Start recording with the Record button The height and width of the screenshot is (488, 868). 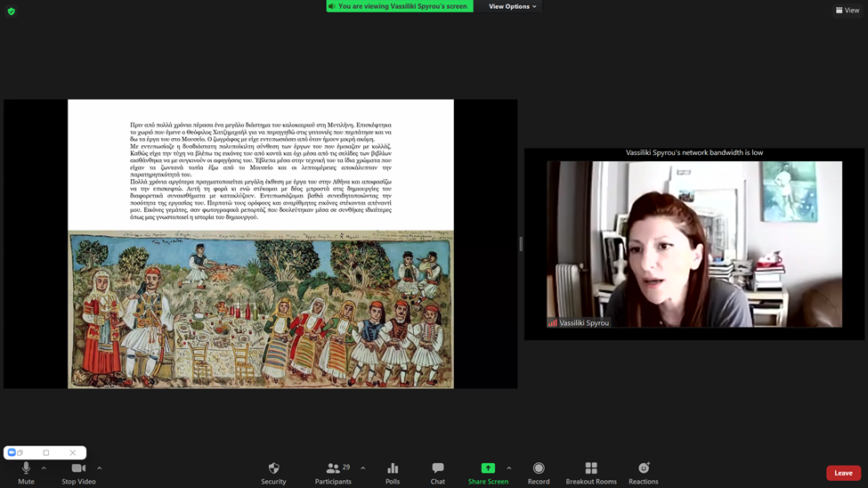coord(539,474)
